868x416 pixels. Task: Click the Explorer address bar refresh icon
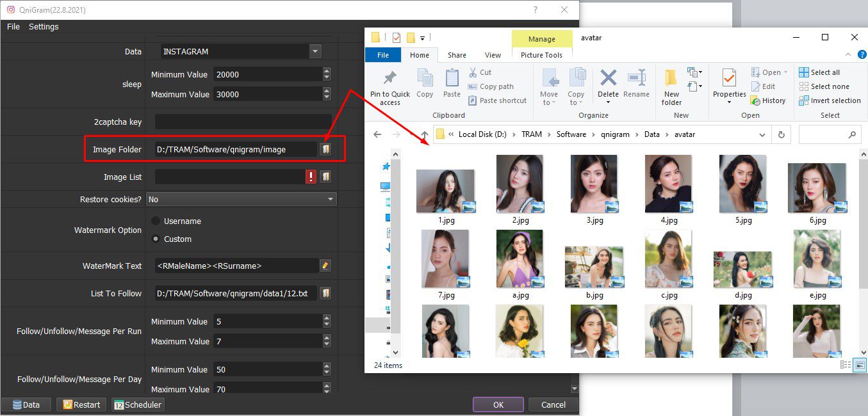(781, 134)
